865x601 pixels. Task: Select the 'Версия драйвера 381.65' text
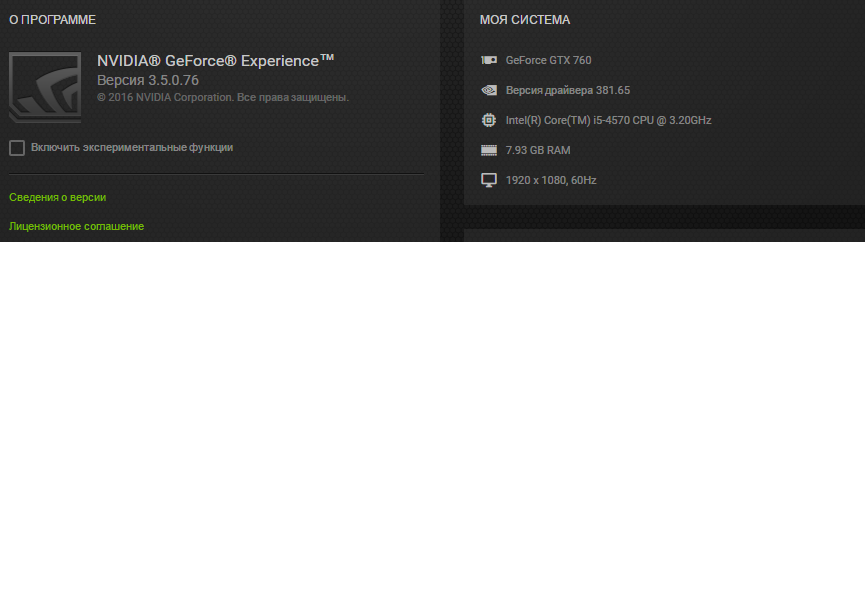coord(568,90)
